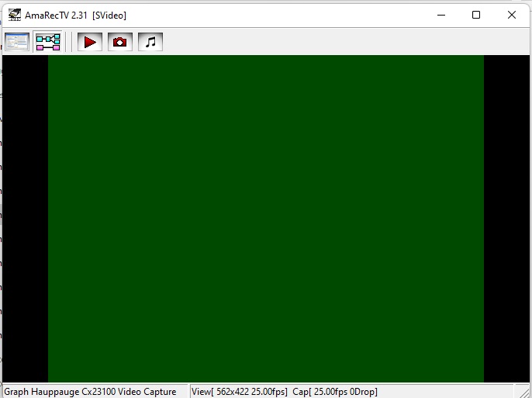This screenshot has width=532, height=398.
Task: Click the AmaRecTV title bar app icon
Action: pyautogui.click(x=15, y=16)
